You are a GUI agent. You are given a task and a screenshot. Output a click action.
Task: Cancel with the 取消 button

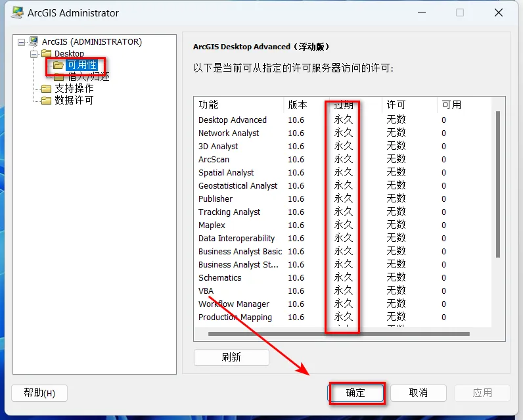pyautogui.click(x=419, y=393)
